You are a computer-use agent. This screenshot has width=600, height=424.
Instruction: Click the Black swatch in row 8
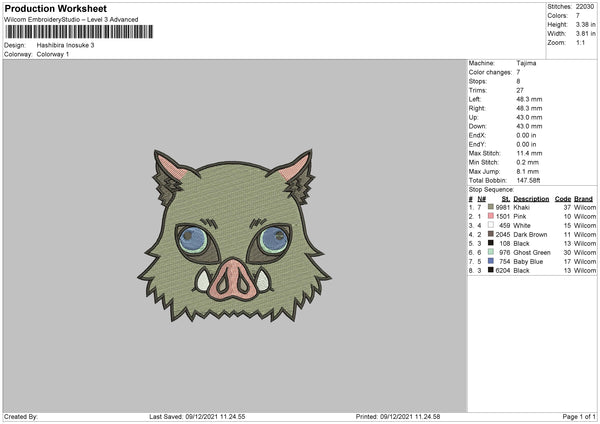[491, 270]
